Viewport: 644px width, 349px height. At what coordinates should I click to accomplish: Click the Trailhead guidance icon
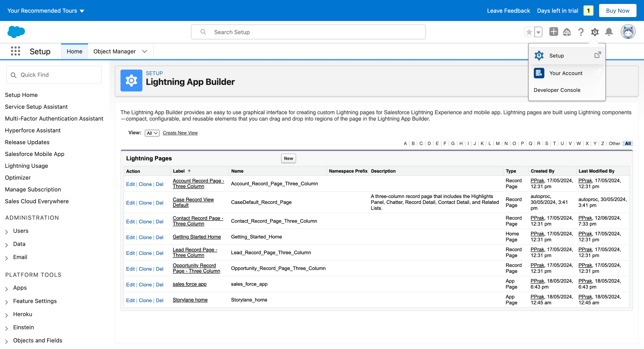[567, 32]
